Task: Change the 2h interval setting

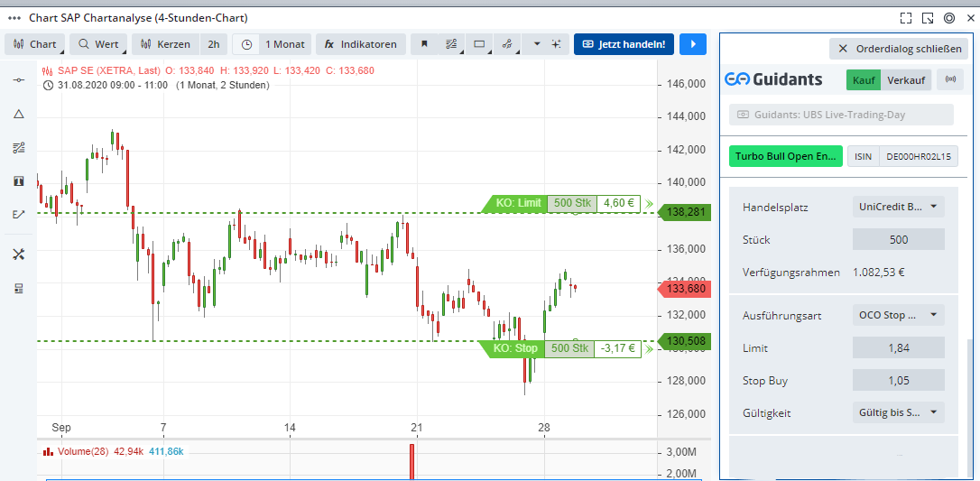Action: click(214, 44)
